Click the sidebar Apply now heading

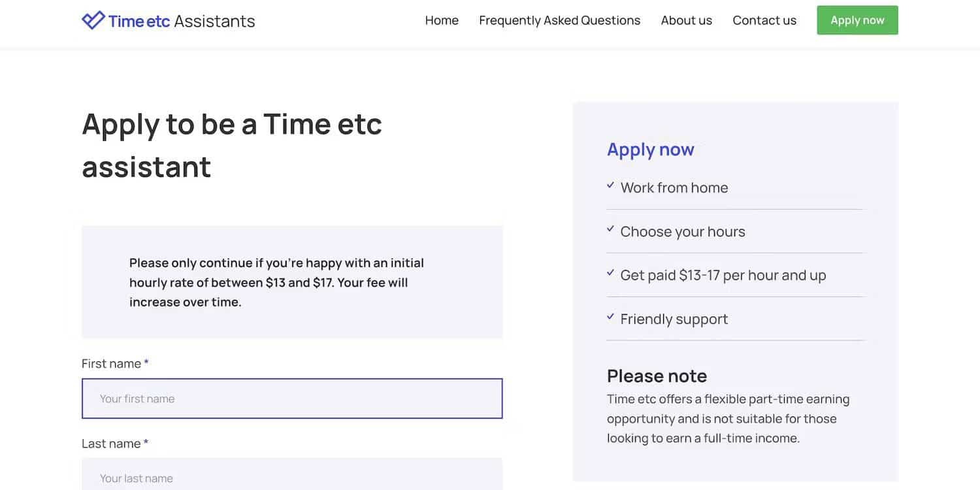[x=650, y=150]
